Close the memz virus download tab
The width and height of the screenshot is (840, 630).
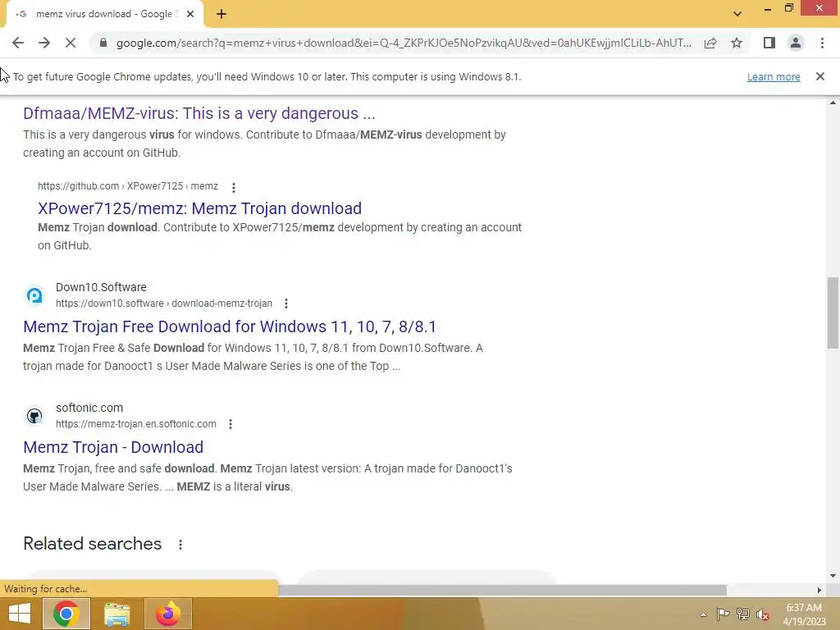(190, 15)
